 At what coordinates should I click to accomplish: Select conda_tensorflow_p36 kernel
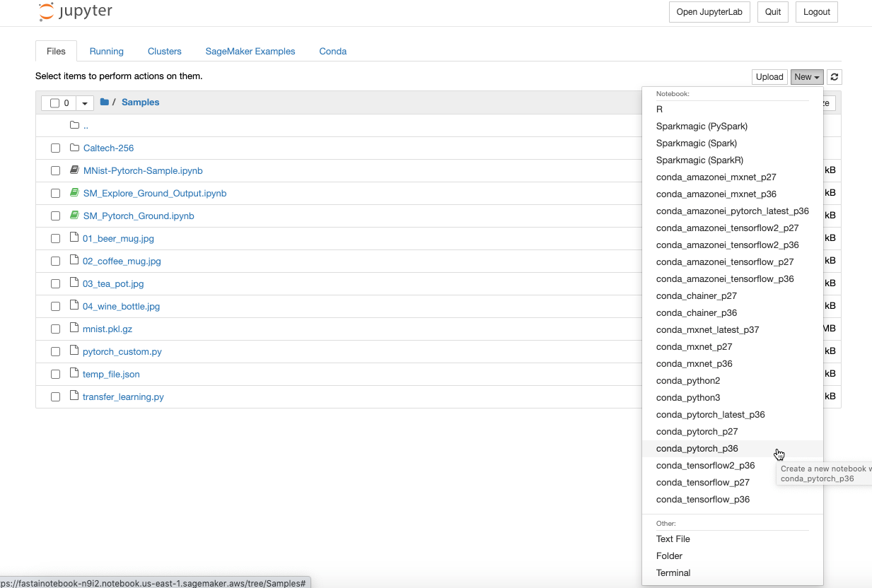coord(733,500)
